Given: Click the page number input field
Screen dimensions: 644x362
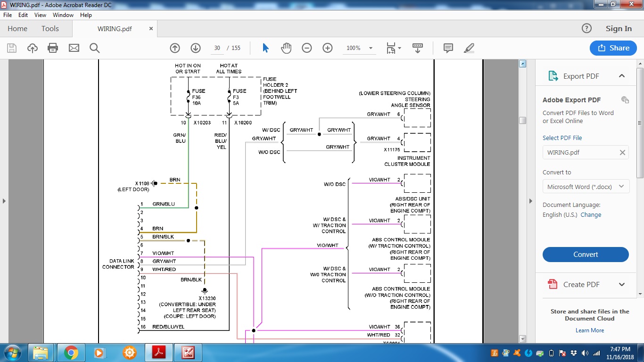Looking at the screenshot, I should point(217,48).
